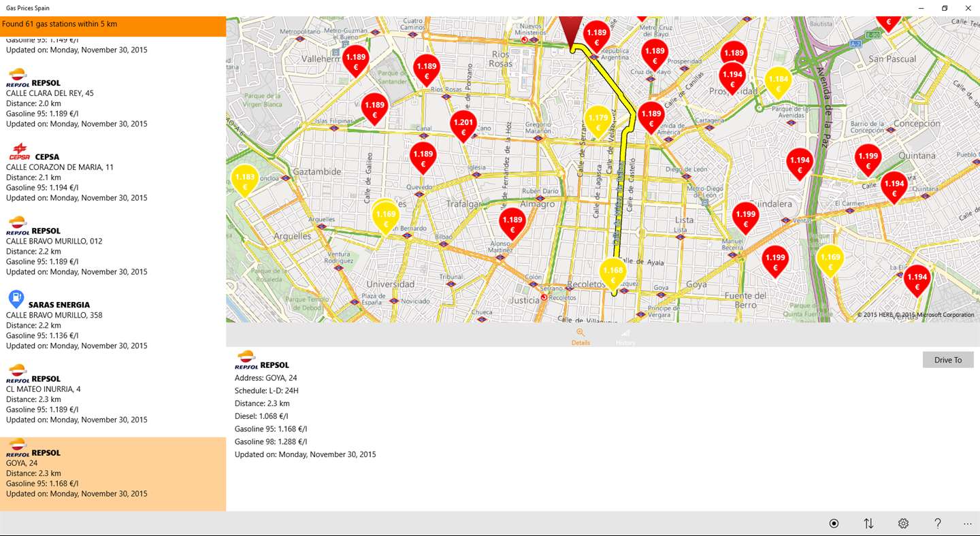
Task: Switch to the Details tab
Action: [581, 337]
